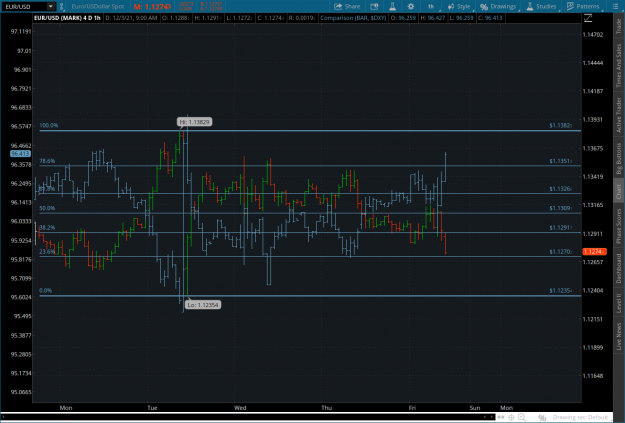Click the bottom drawing tools percent icon
This screenshot has width=625, height=423.
pos(542,417)
